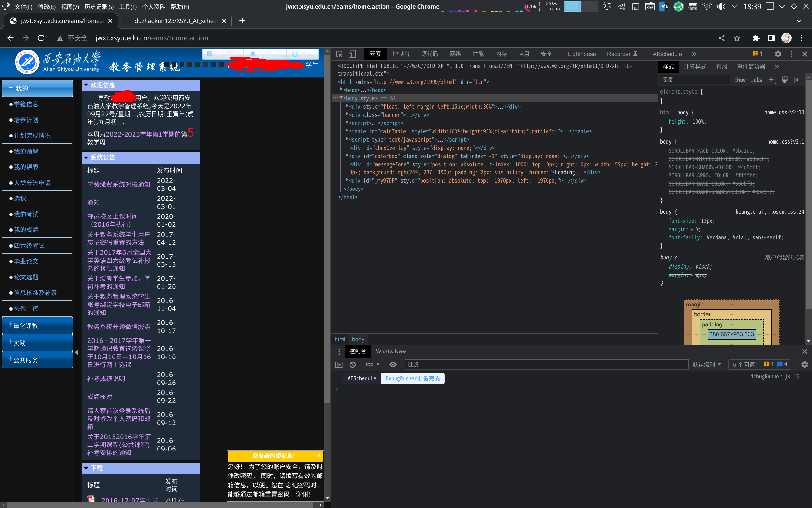
Task: Open DevTools customize three-dot menu
Action: coord(791,54)
